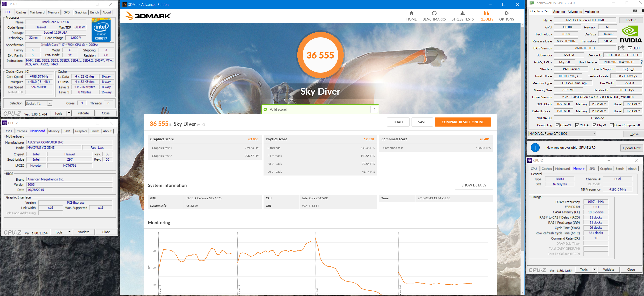
Task: Open Bench tab in Memory CPU-Z window
Action: [619, 169]
